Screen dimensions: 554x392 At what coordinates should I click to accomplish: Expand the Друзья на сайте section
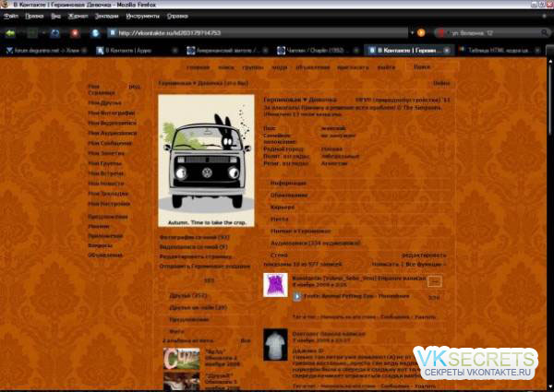[x=199, y=308]
